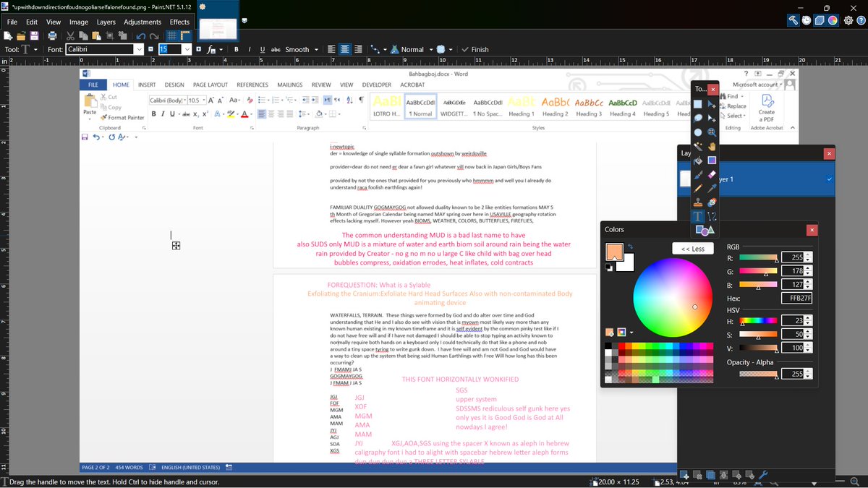Click the Print icon in toolbar
Screen dimensions: 868x488
[x=52, y=36]
